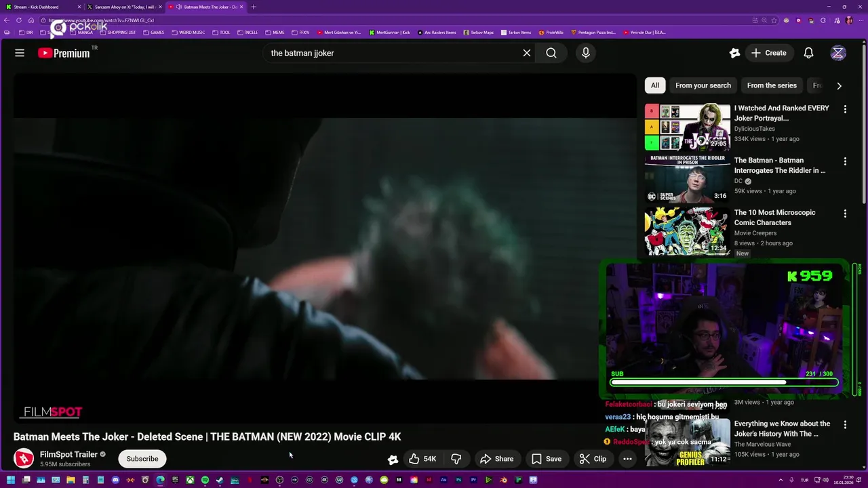The image size is (868, 488).
Task: Run search with the magnifier button
Action: pos(551,53)
